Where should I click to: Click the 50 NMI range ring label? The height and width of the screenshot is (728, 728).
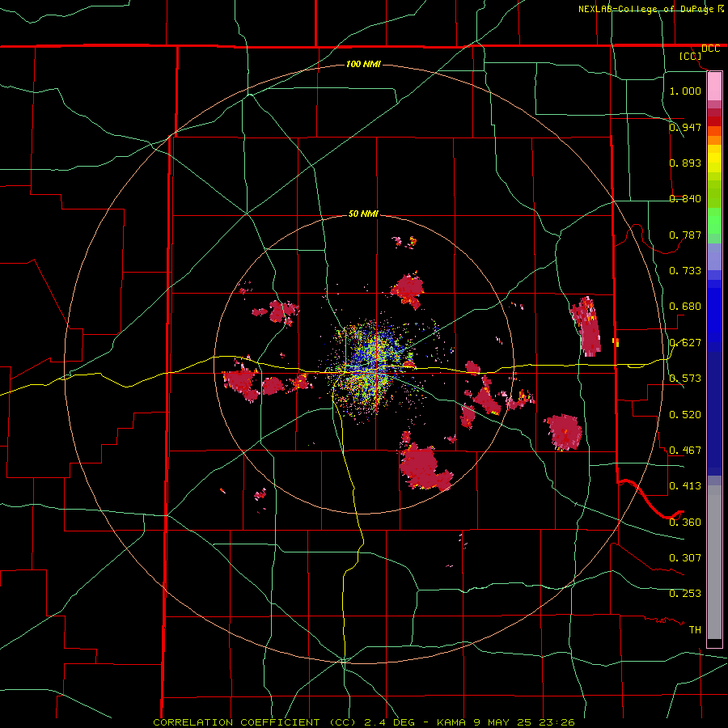click(363, 214)
